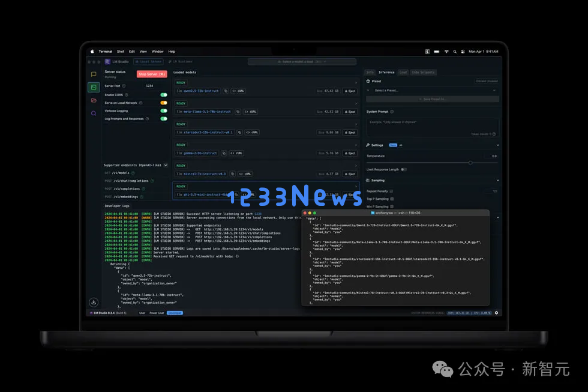
Task: Click Save Preset As button
Action: (x=433, y=99)
